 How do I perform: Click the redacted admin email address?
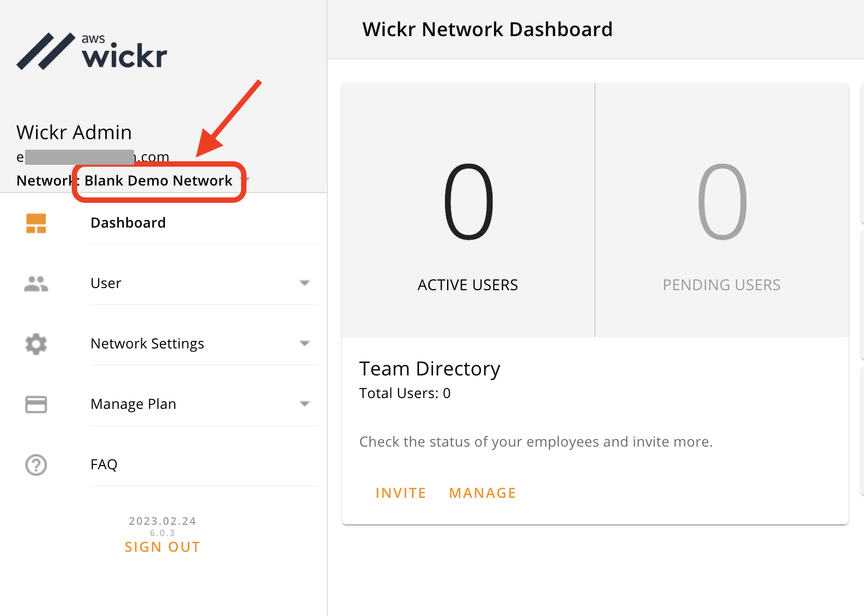[x=93, y=157]
